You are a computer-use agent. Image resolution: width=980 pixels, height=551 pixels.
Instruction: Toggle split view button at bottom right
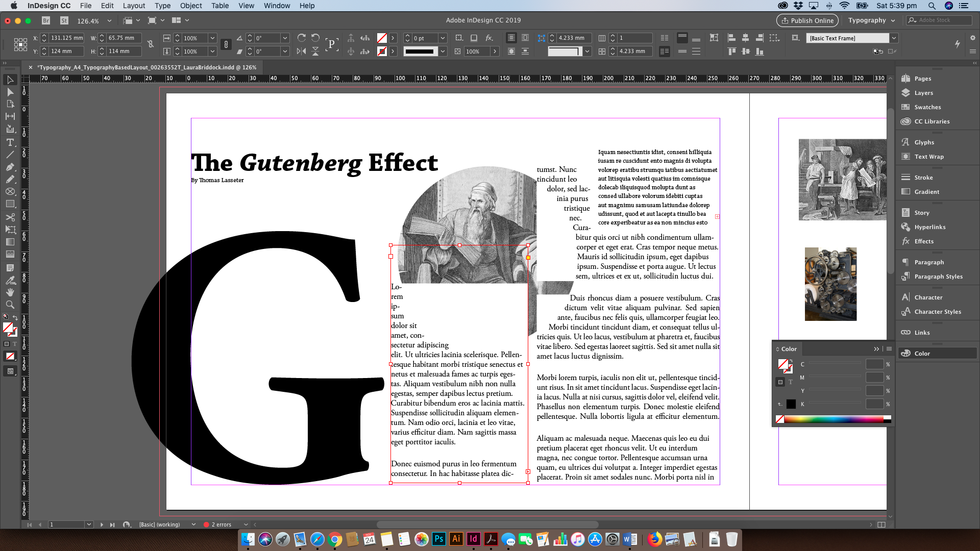881,524
